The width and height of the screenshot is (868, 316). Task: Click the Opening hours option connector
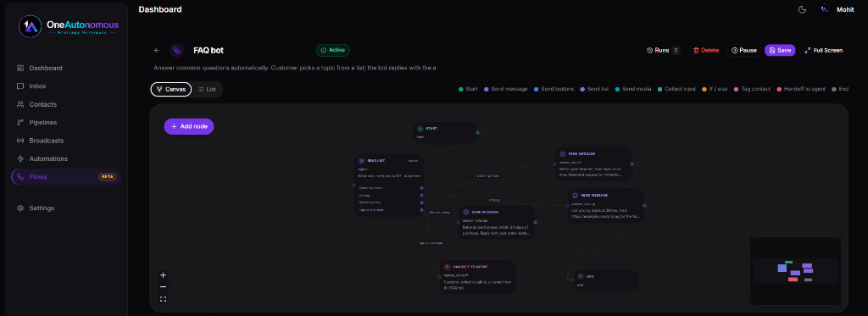coord(421,188)
